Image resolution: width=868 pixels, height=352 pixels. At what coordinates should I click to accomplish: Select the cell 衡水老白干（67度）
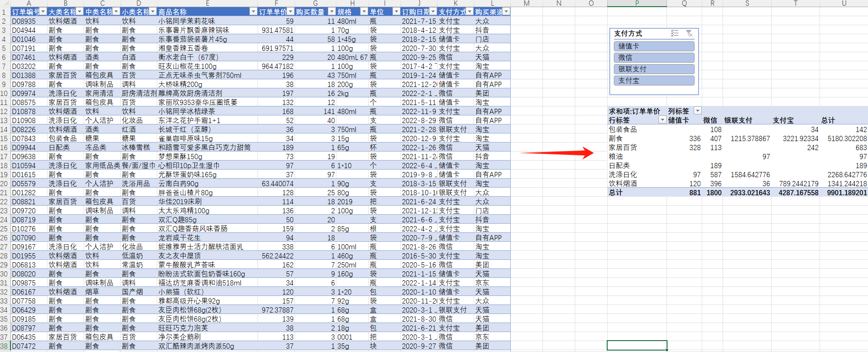[x=208, y=57]
